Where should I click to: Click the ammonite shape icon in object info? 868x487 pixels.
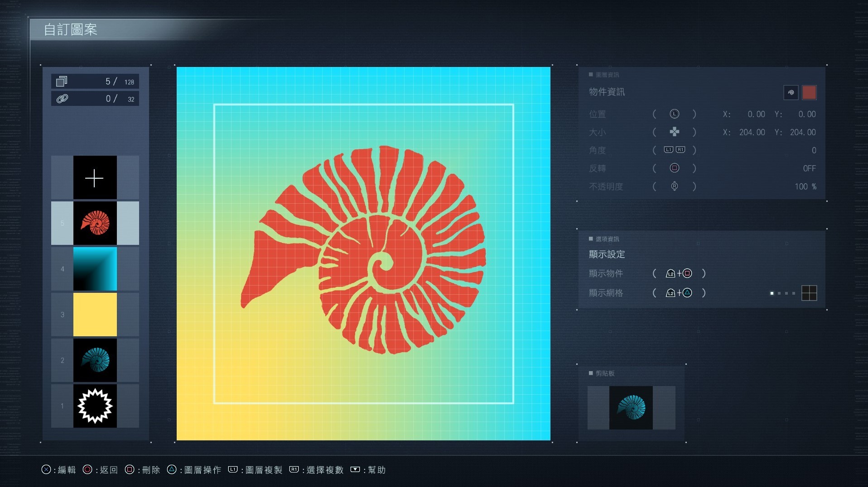(791, 92)
